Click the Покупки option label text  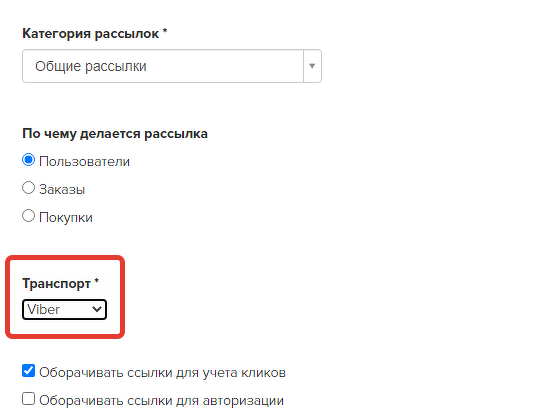[66, 218]
